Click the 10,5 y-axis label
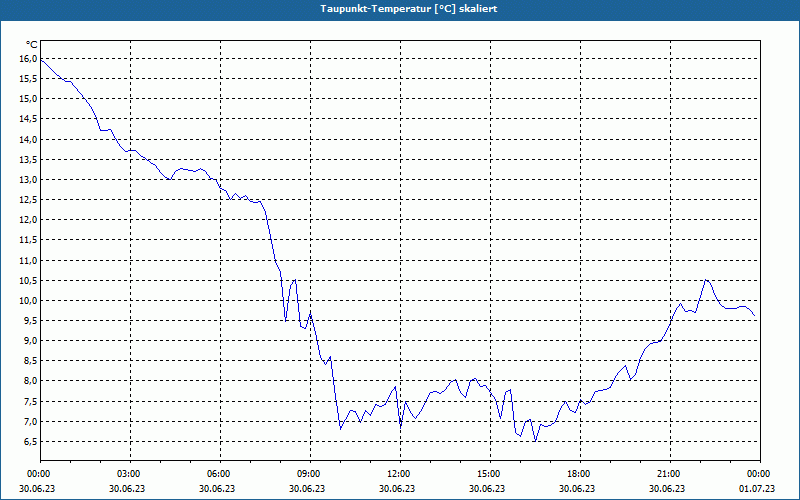The image size is (800, 500). [29, 280]
